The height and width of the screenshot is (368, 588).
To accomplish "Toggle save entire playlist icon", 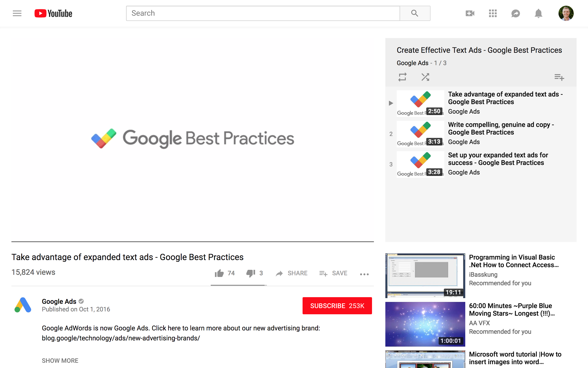I will 559,77.
